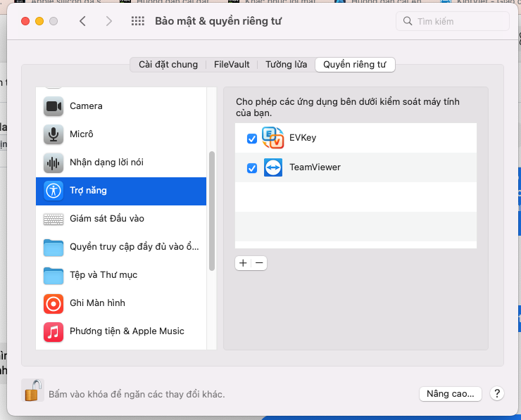Viewport: 521px width, 420px height.
Task: Select the TeamViewer name in the app list
Action: [x=315, y=167]
